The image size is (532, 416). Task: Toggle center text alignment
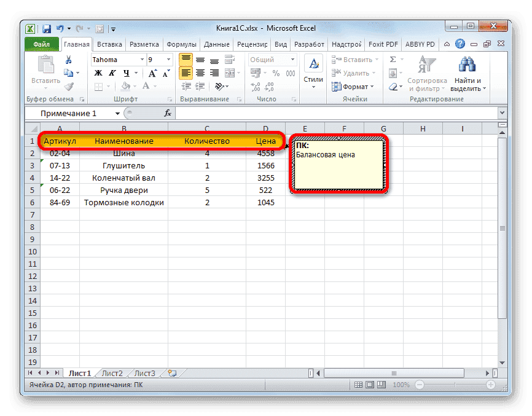[200, 72]
